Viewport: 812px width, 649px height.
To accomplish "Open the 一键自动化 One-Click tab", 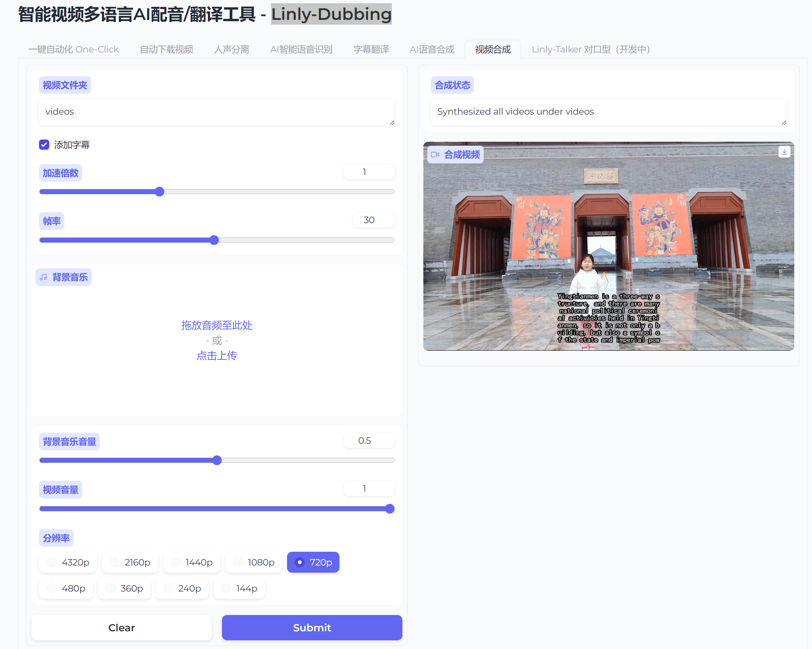I will point(73,49).
